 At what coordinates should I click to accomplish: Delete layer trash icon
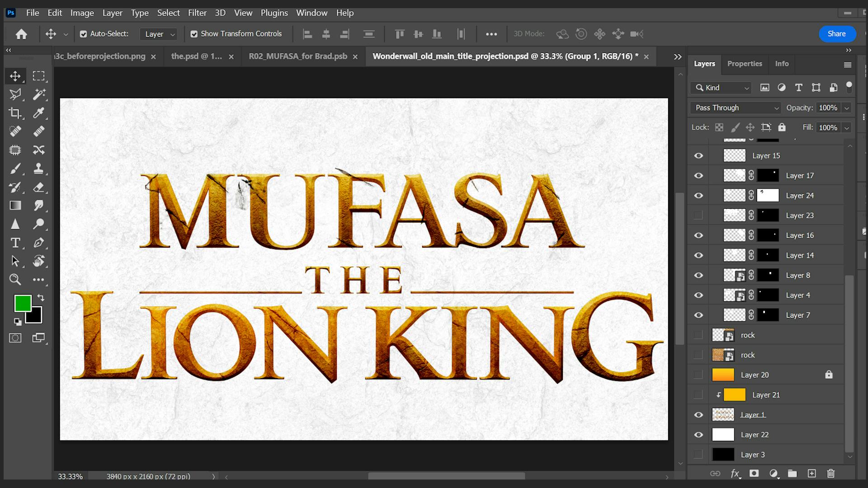point(831,474)
